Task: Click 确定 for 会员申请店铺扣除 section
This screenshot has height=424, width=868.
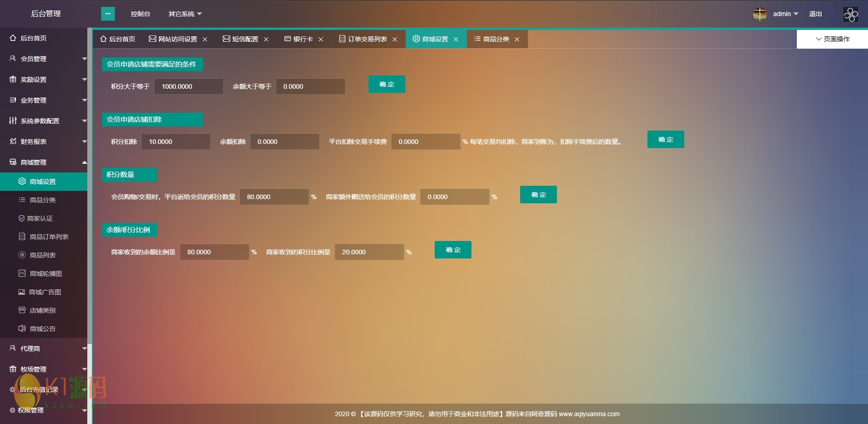Action: point(666,139)
